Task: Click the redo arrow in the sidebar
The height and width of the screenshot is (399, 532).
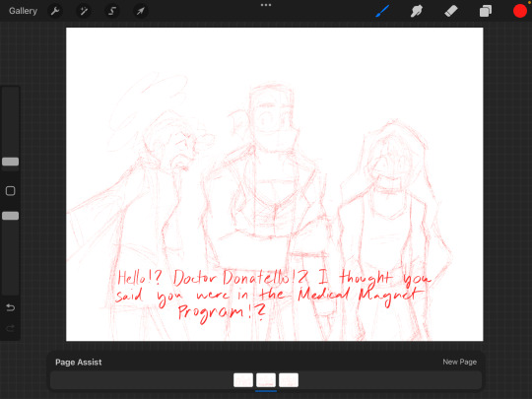Action: pyautogui.click(x=10, y=328)
